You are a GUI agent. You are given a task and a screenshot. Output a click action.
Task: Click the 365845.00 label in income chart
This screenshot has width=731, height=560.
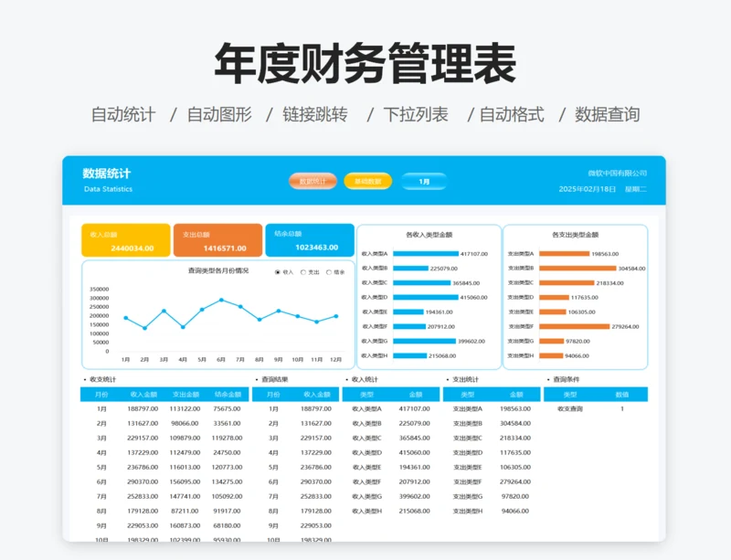pyautogui.click(x=466, y=283)
